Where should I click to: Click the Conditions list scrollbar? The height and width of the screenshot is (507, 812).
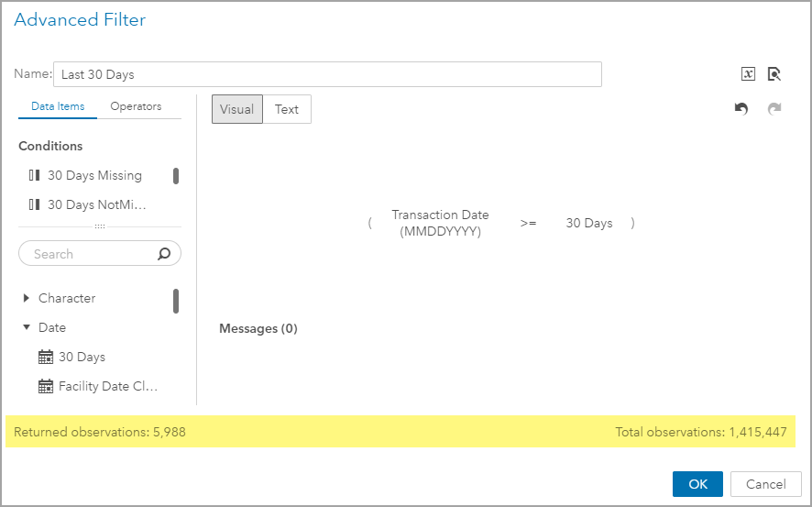click(x=176, y=176)
